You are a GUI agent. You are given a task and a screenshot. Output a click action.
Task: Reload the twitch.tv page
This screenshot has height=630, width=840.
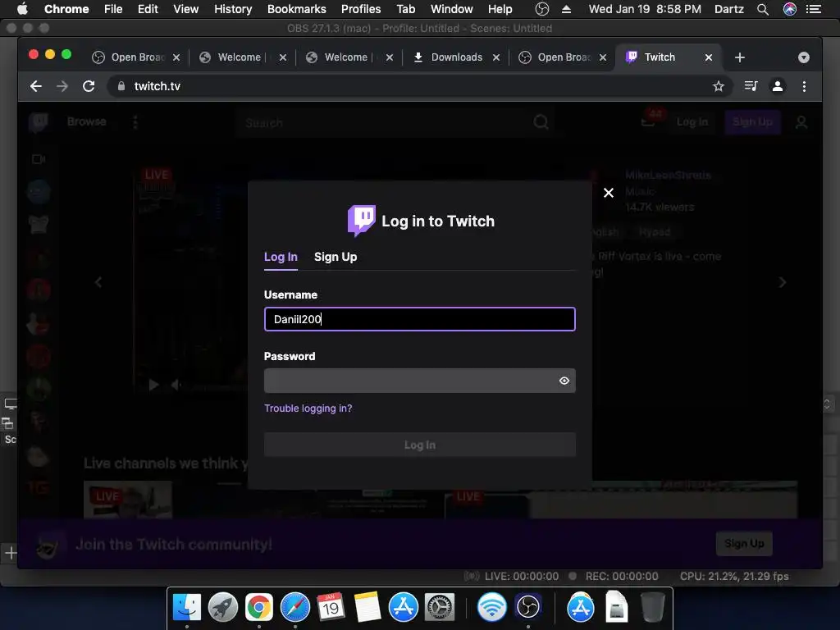[x=89, y=86]
